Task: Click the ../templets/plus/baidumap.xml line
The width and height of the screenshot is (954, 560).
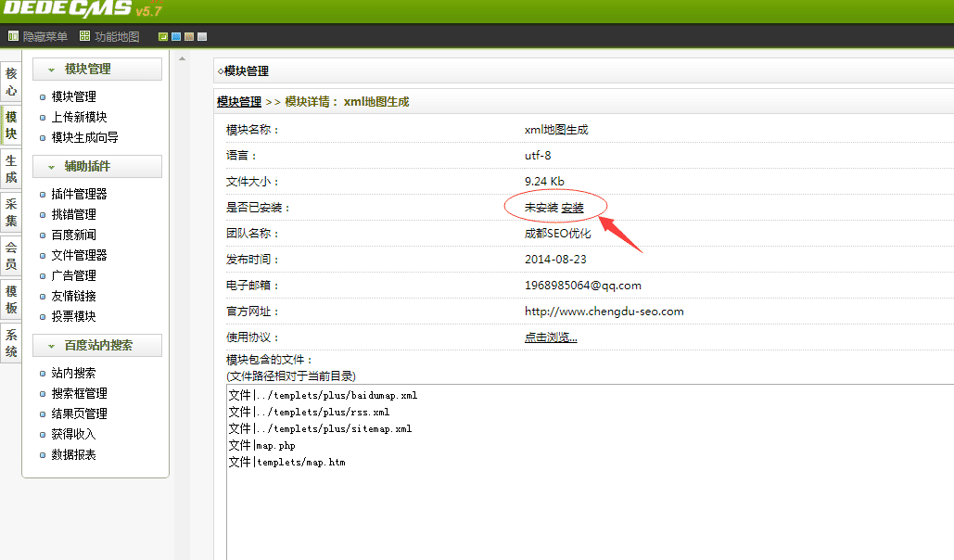Action: pos(323,396)
